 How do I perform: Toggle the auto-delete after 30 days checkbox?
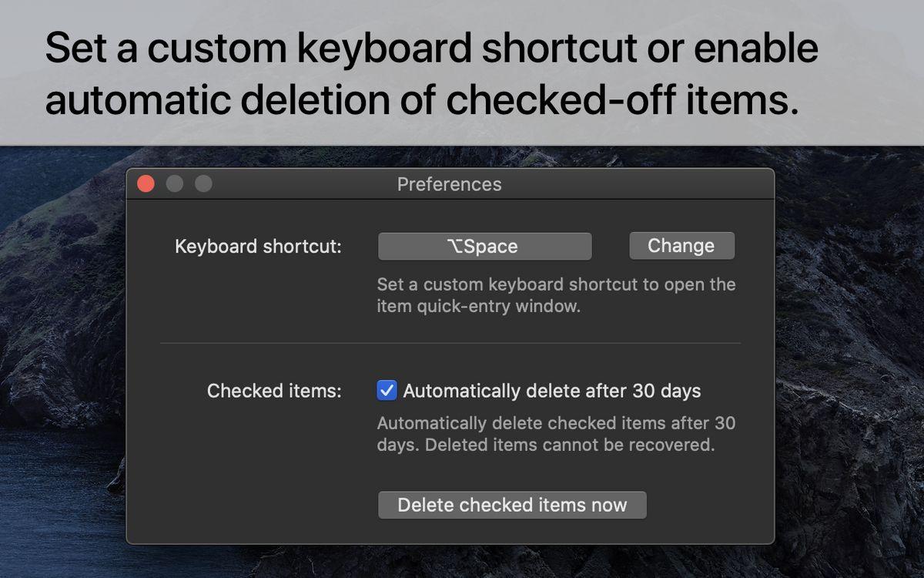click(x=387, y=391)
